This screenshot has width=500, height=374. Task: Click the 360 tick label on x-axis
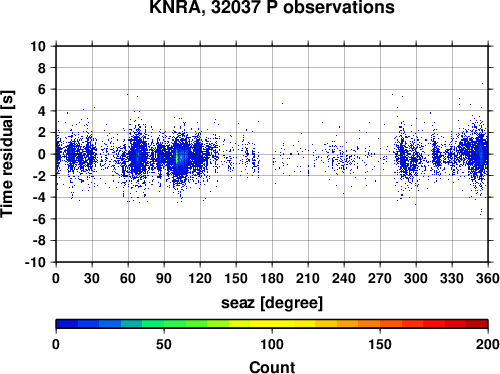point(488,278)
